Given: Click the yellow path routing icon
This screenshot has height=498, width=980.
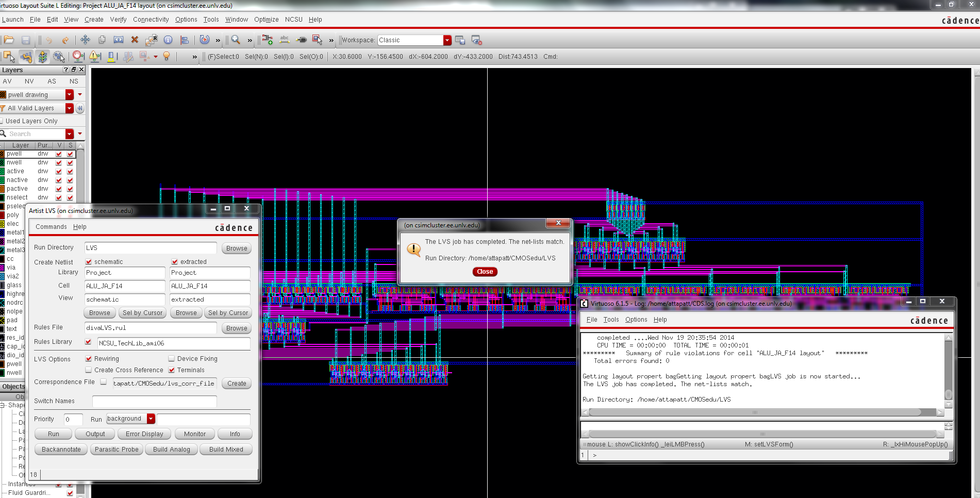Looking at the screenshot, I should [x=26, y=56].
